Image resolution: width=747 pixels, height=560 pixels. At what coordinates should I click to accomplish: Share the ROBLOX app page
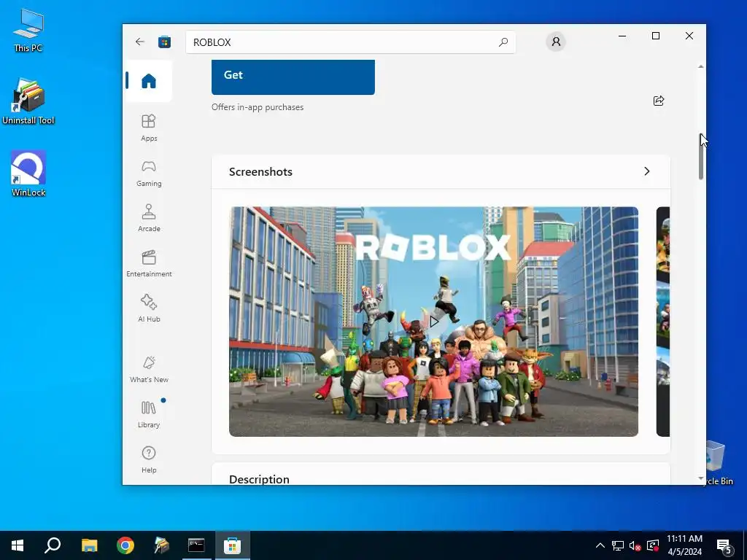tap(659, 101)
